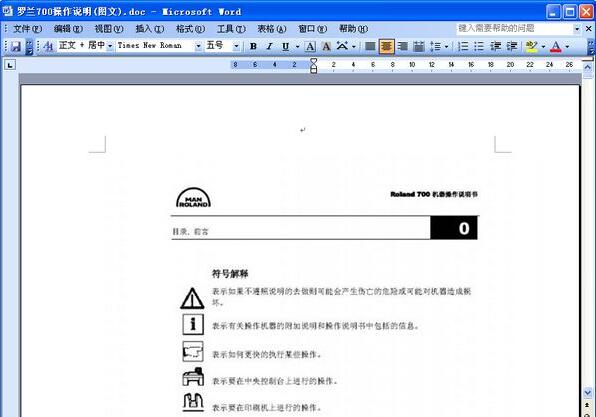596x417 pixels.
Task: Close the document with menu bar X
Action: [588, 29]
